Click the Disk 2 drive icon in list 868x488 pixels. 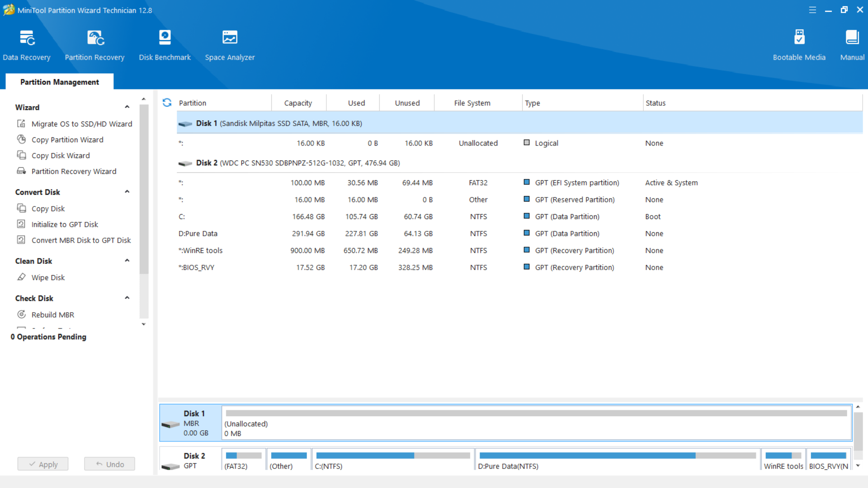click(185, 164)
